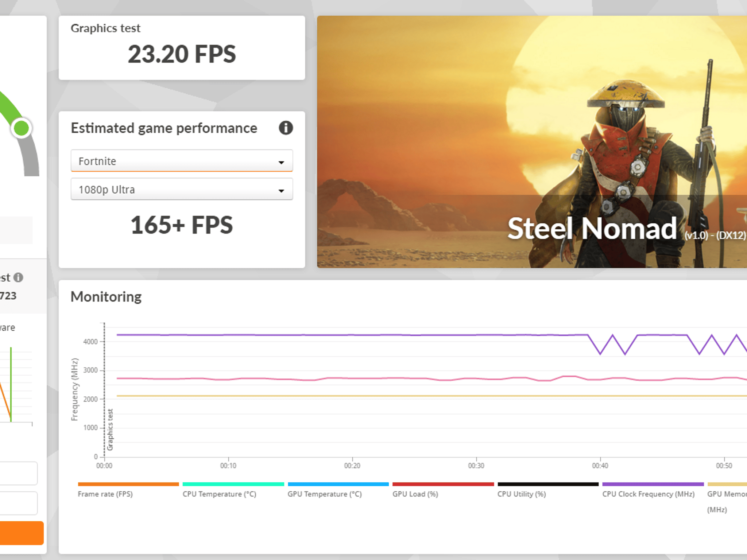747x560 pixels.
Task: Click the 00:20 time axis label
Action: [x=352, y=466]
